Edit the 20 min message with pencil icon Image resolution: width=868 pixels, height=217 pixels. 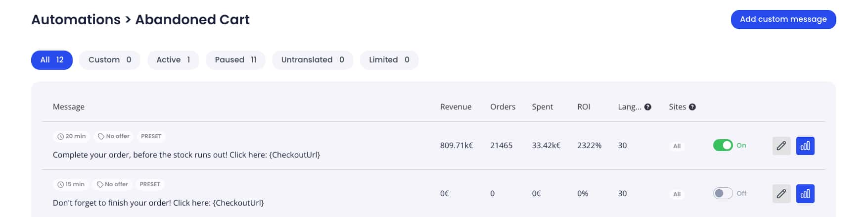click(781, 146)
